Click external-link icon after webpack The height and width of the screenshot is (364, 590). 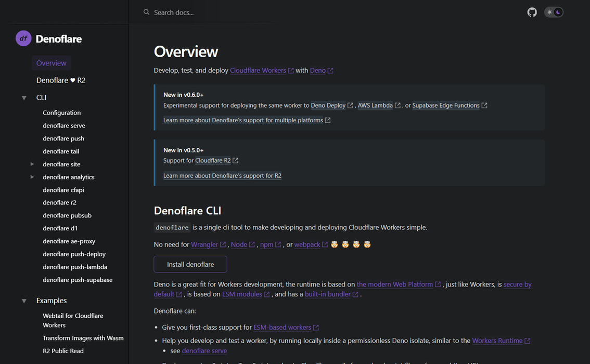[325, 245]
